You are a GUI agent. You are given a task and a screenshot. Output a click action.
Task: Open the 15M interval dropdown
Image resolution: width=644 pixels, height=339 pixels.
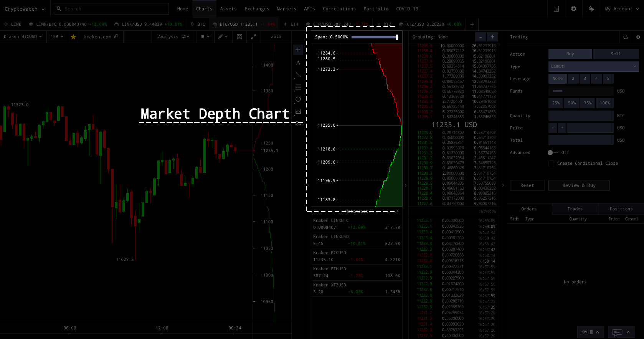click(57, 37)
